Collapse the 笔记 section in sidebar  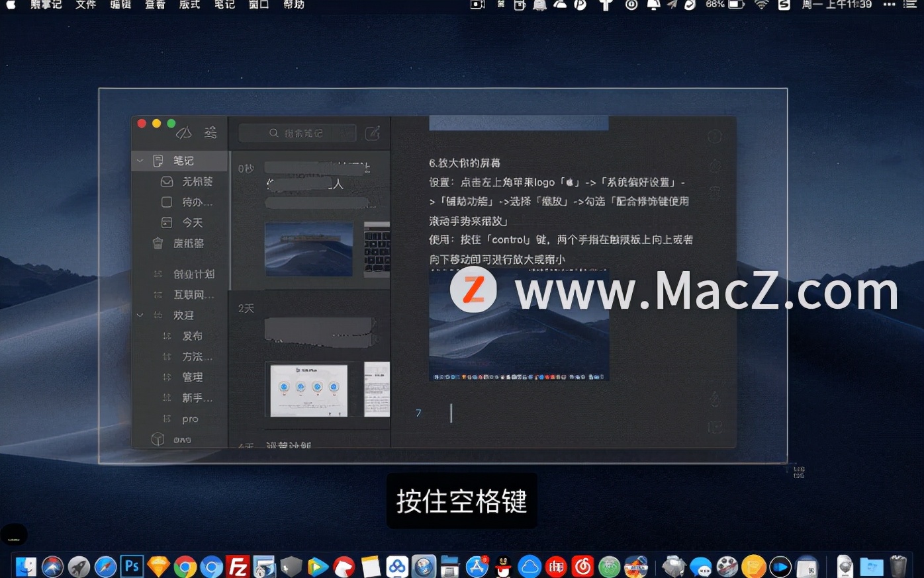pos(140,160)
